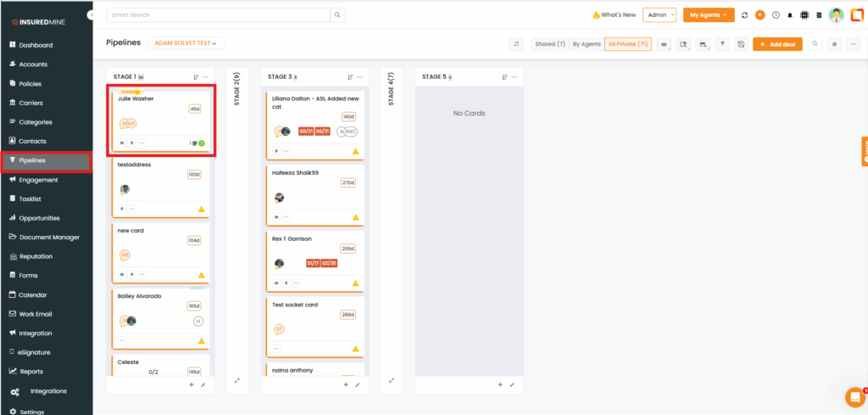Switch to the Shared (7) pipelines view

(549, 44)
